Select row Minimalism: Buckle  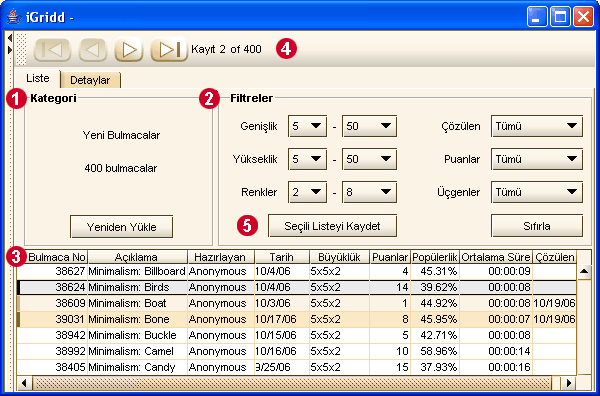pyautogui.click(x=297, y=336)
